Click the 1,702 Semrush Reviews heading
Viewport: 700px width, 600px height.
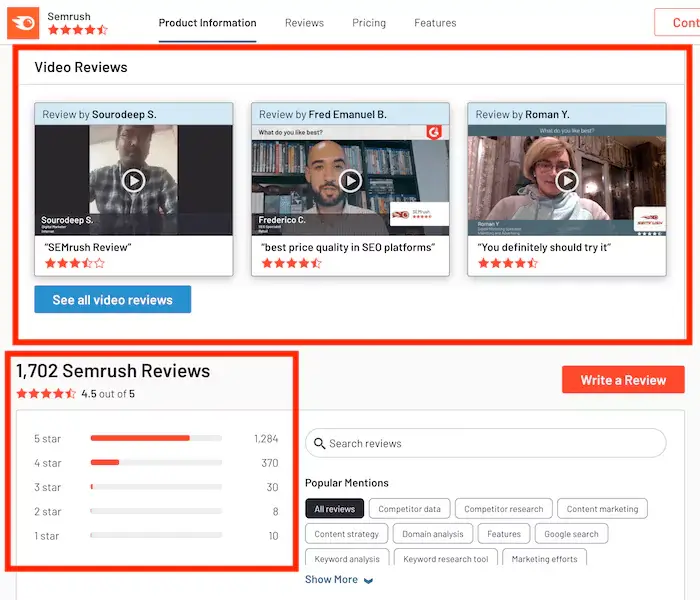tap(113, 371)
